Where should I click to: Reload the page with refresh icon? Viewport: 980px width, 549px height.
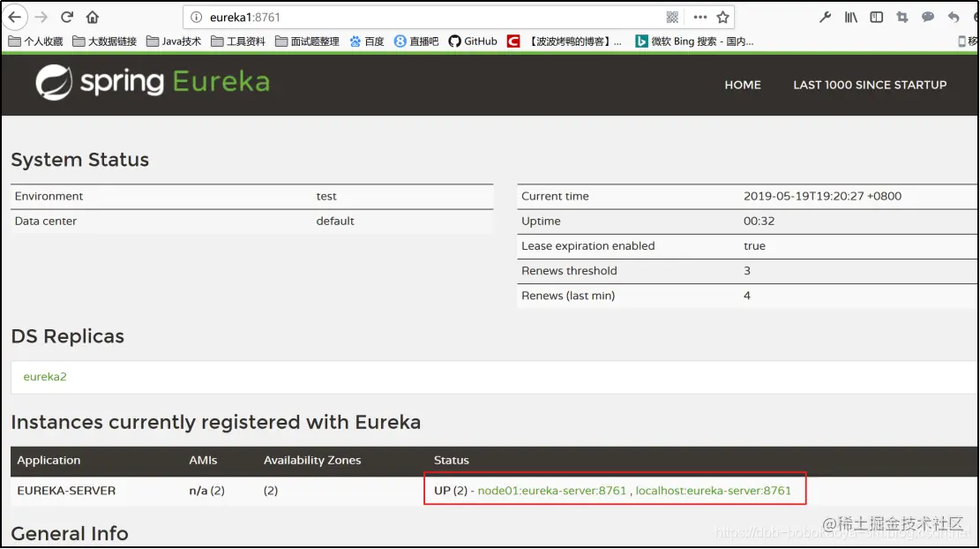[67, 17]
